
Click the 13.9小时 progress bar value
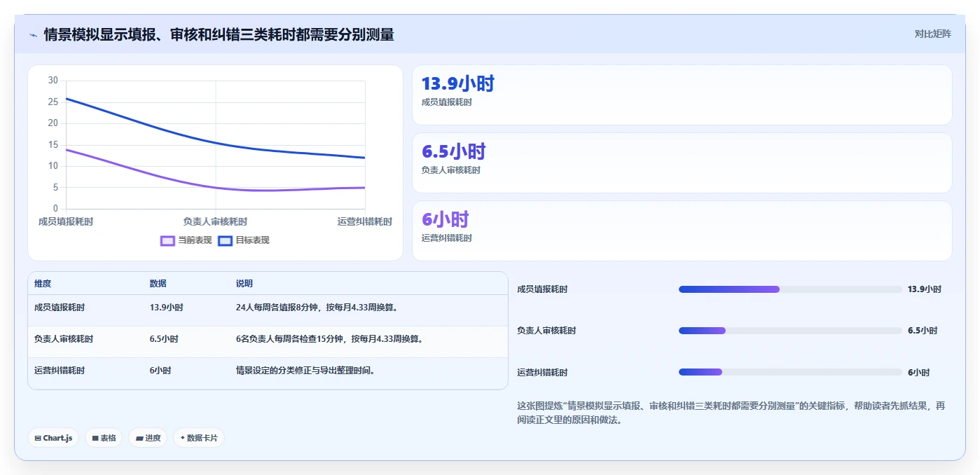(925, 289)
